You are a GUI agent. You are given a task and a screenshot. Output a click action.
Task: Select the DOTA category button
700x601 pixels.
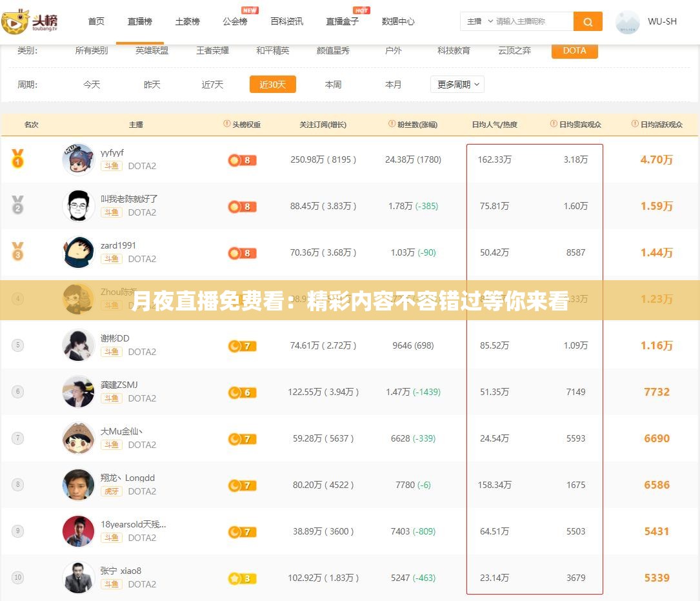[575, 51]
